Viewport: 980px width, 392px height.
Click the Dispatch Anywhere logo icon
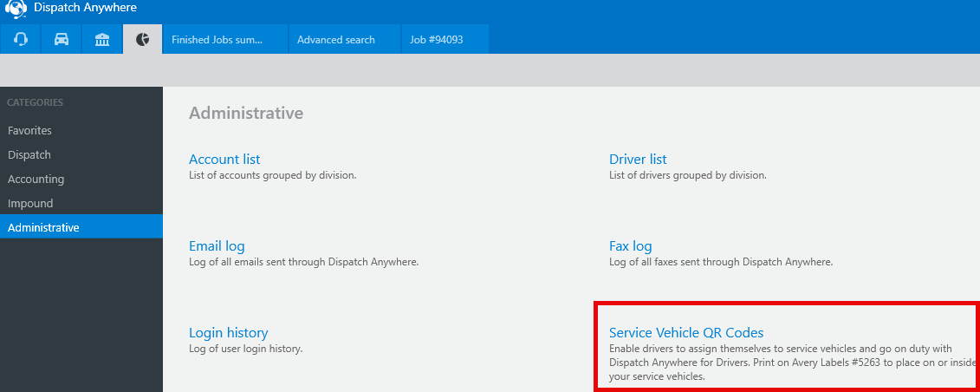(16, 9)
